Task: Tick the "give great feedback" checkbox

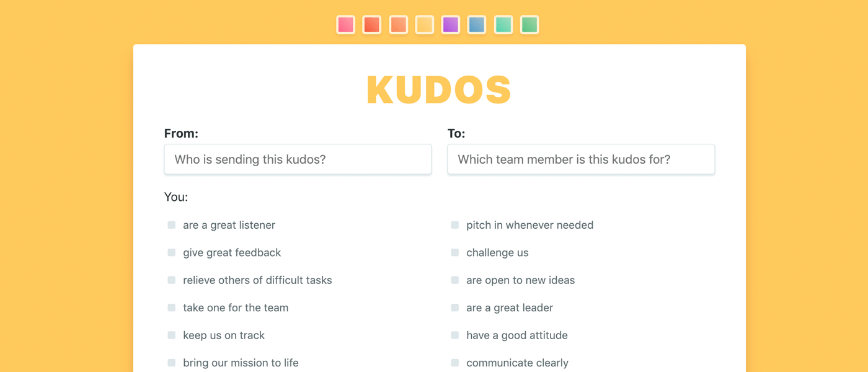Action: 172,252
